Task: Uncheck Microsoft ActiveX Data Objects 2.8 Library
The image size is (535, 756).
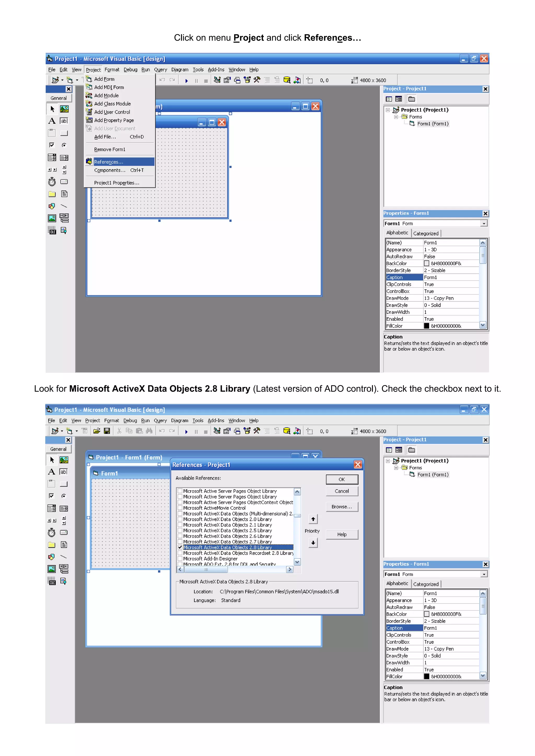Action: pyautogui.click(x=180, y=547)
